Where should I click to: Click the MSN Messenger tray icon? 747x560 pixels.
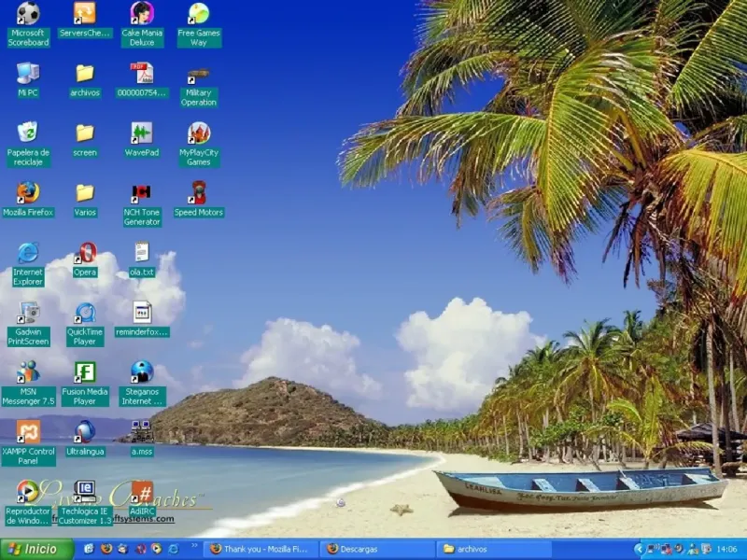pos(693,549)
